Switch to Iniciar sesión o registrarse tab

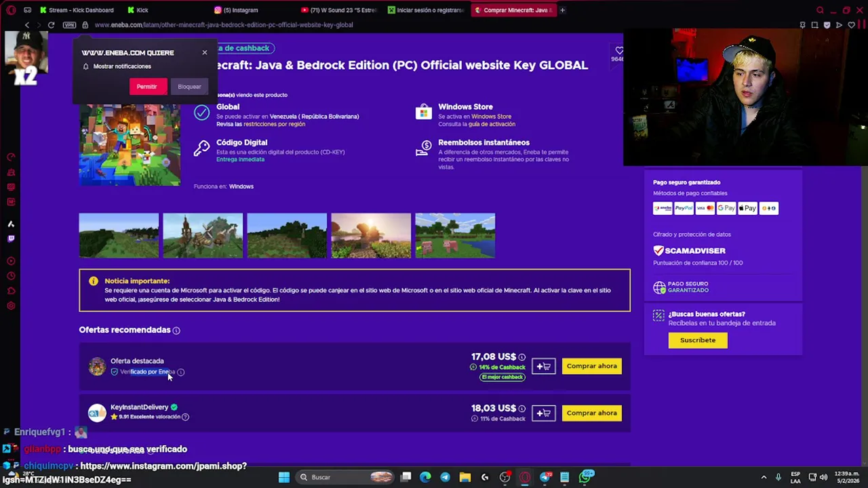pyautogui.click(x=427, y=10)
